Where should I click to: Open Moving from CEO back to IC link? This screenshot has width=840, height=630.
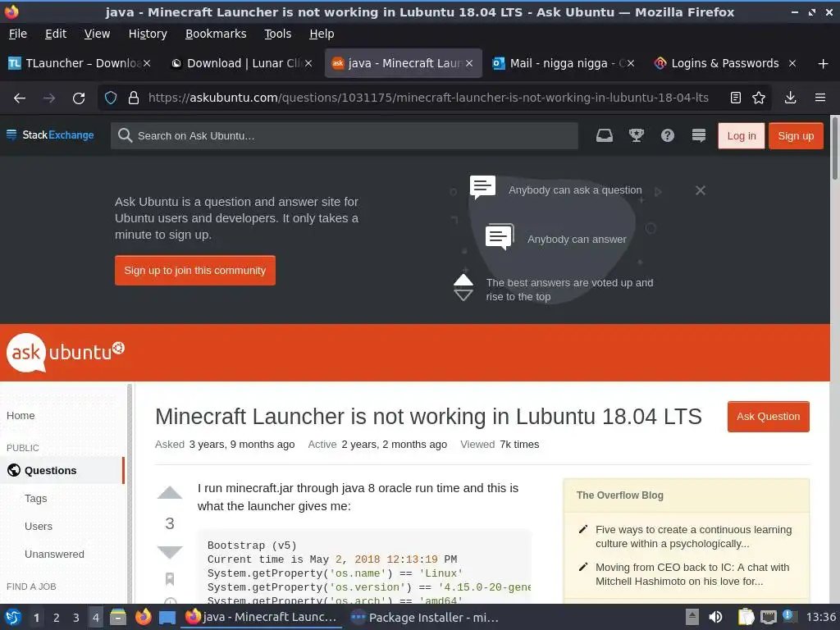click(x=692, y=574)
